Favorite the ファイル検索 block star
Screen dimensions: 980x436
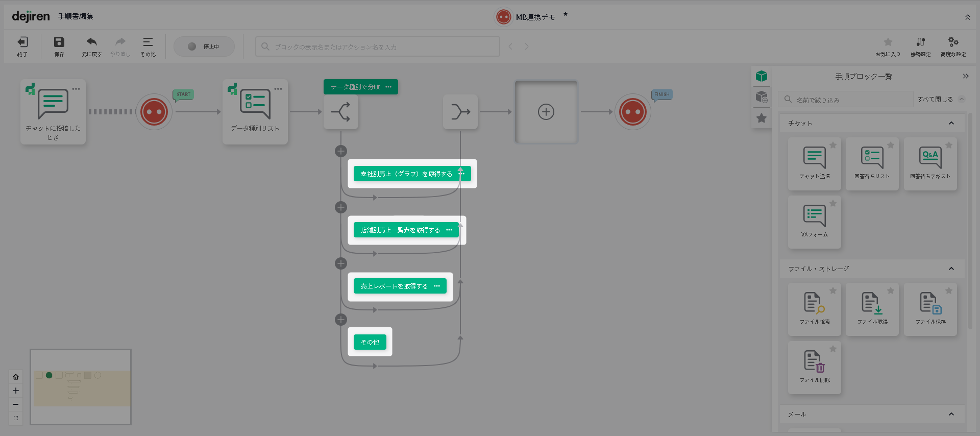(833, 290)
